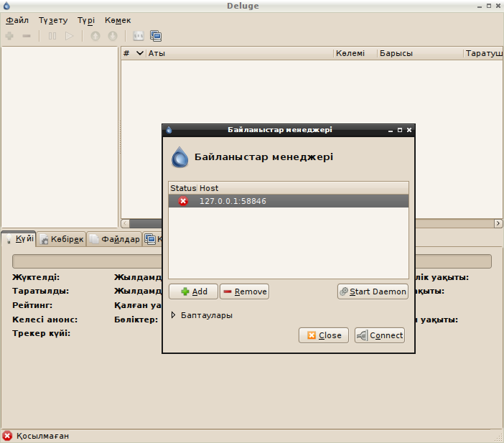The width and height of the screenshot is (504, 443).
Task: Maximize the Байланыстар менеджері dialog
Action: [399, 130]
